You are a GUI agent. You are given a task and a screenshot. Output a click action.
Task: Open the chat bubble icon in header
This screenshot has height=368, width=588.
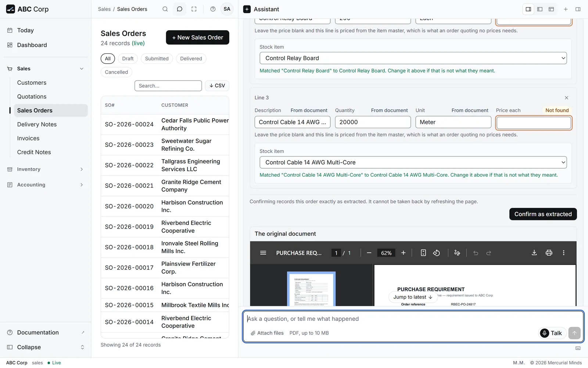[179, 9]
